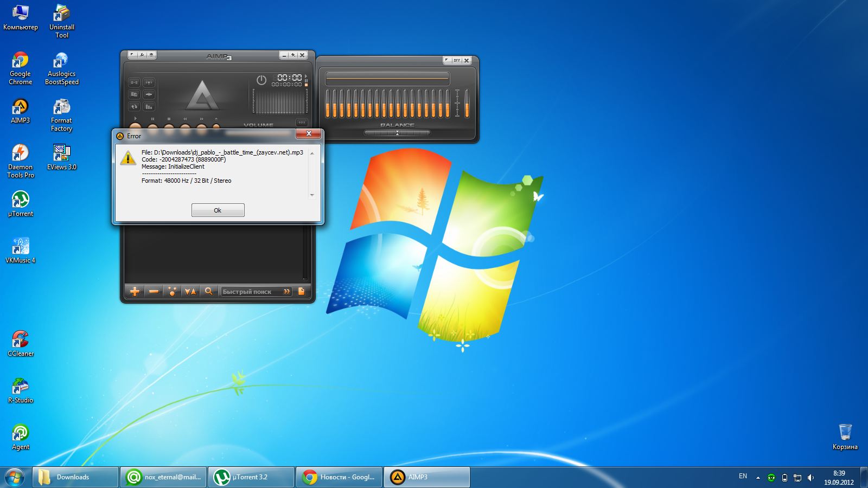Screen dimensions: 868x488
Task: Adjust the equalizer Balance slider
Action: click(397, 132)
